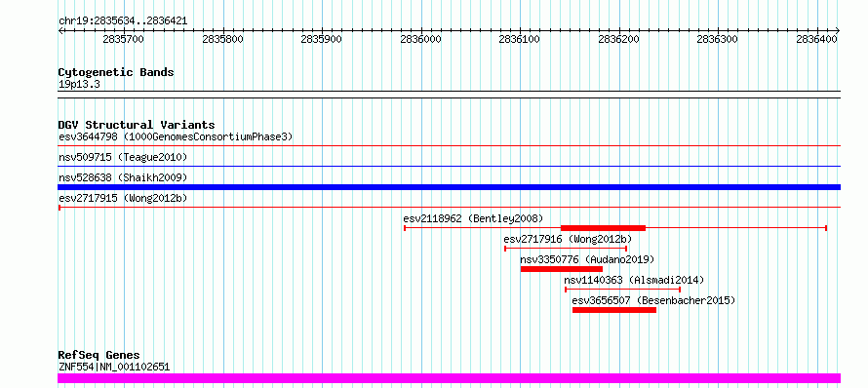
Task: Select the esv2717915 Wong2012b variant track
Action: pyautogui.click(x=449, y=207)
